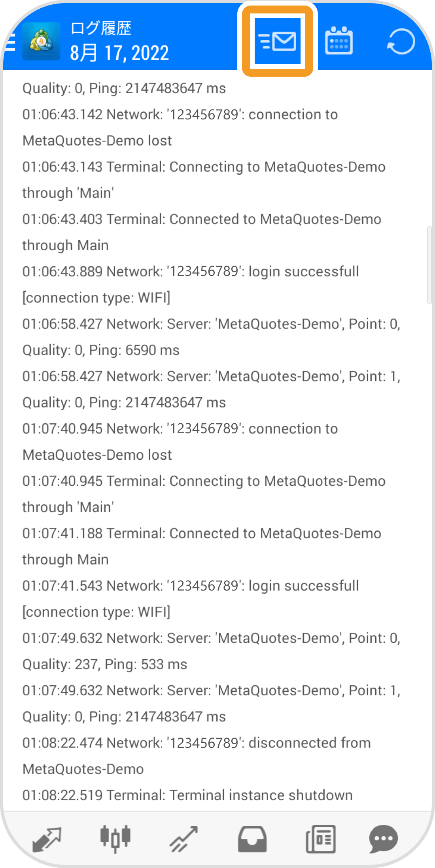The image size is (435, 868).
Task: Select the 01:06:43.403 Connected to MetaQuotes-Demo entry
Action: pos(202,232)
